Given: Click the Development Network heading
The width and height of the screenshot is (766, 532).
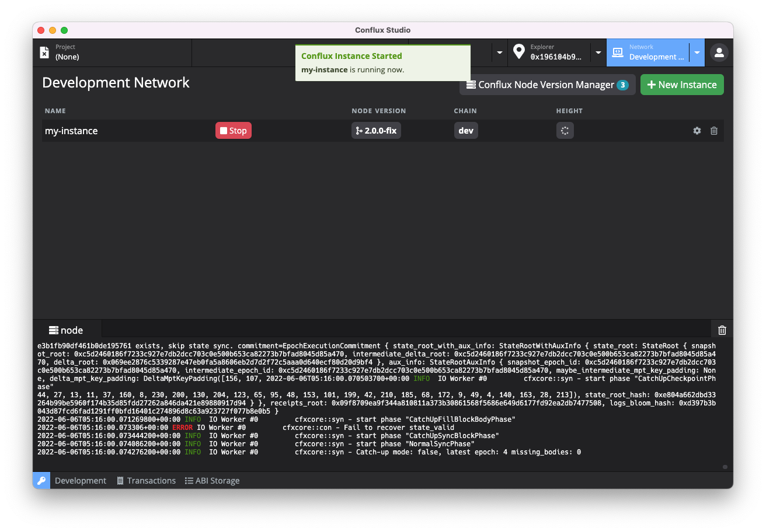Looking at the screenshot, I should 116,83.
